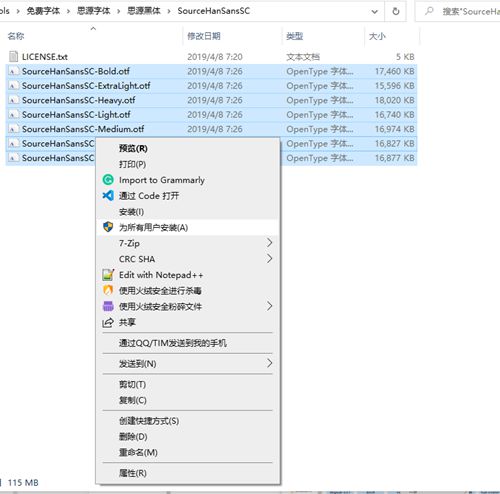
Task: Select Import to Grammarly menu entry
Action: click(187, 180)
